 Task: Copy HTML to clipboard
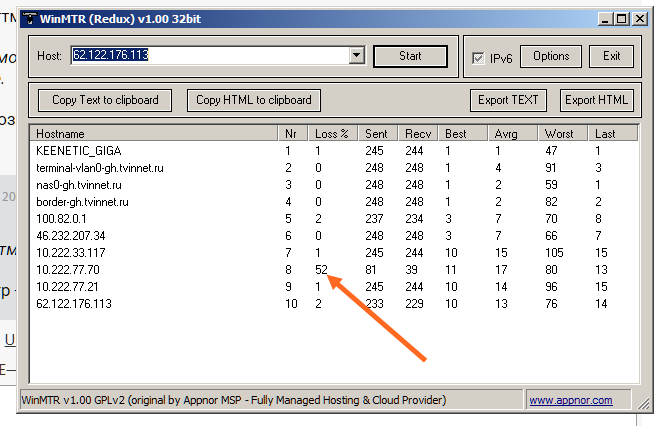pos(254,100)
